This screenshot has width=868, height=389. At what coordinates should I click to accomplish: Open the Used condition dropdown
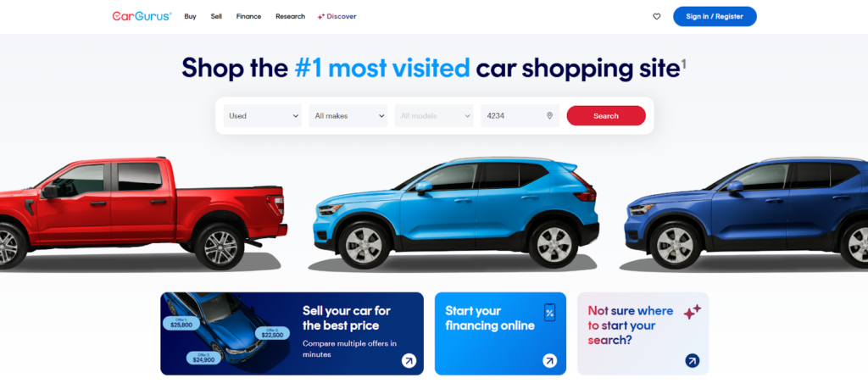pyautogui.click(x=263, y=115)
